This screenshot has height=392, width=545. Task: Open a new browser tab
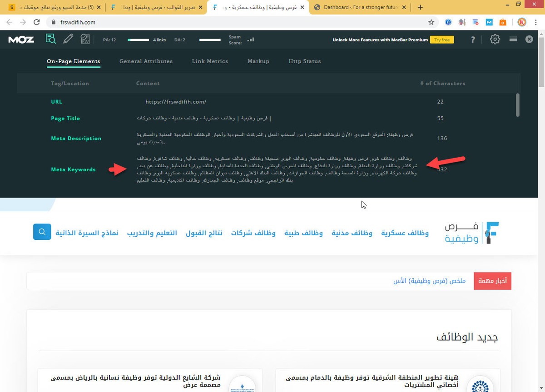[420, 7]
